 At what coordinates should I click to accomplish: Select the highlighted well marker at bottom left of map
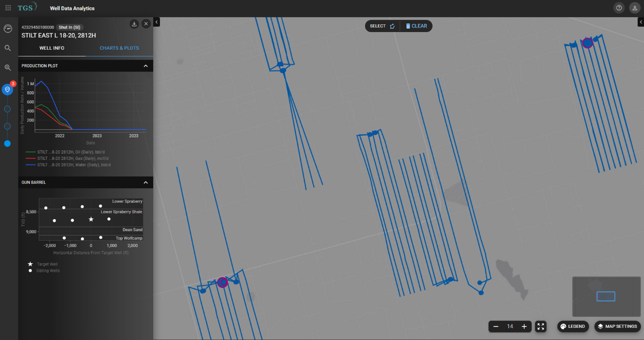222,282
